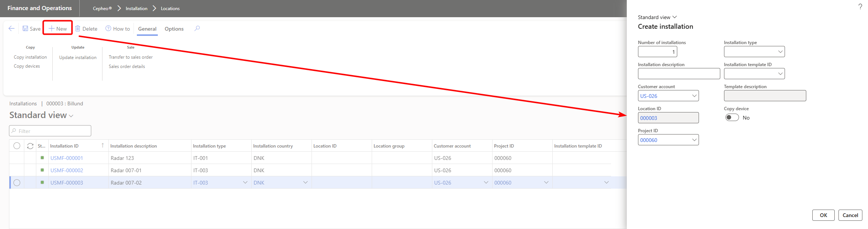Viewport: 868px width, 229px height.
Task: Open Project ID dropdown in selected row
Action: point(546,182)
